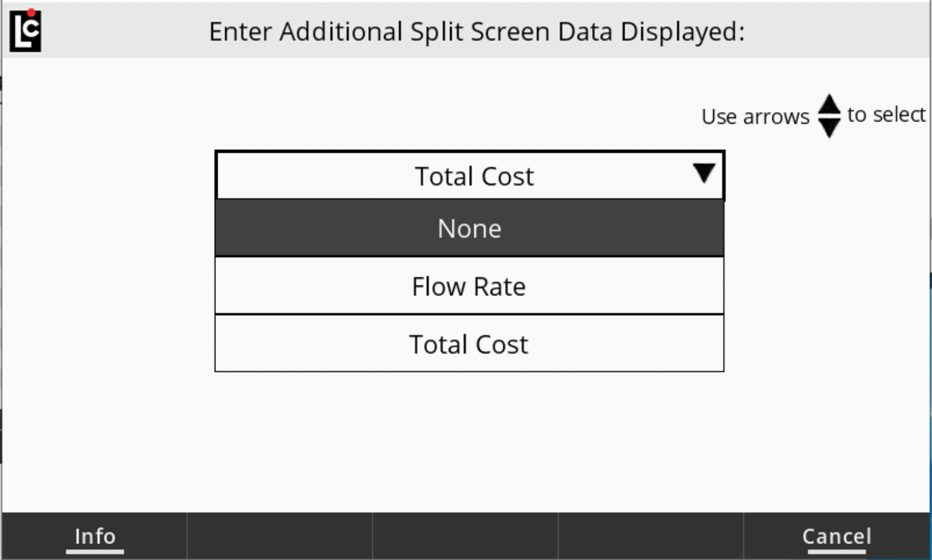Click the 'Use arrows to select' hint text
The width and height of the screenshot is (932, 560).
[x=813, y=115]
